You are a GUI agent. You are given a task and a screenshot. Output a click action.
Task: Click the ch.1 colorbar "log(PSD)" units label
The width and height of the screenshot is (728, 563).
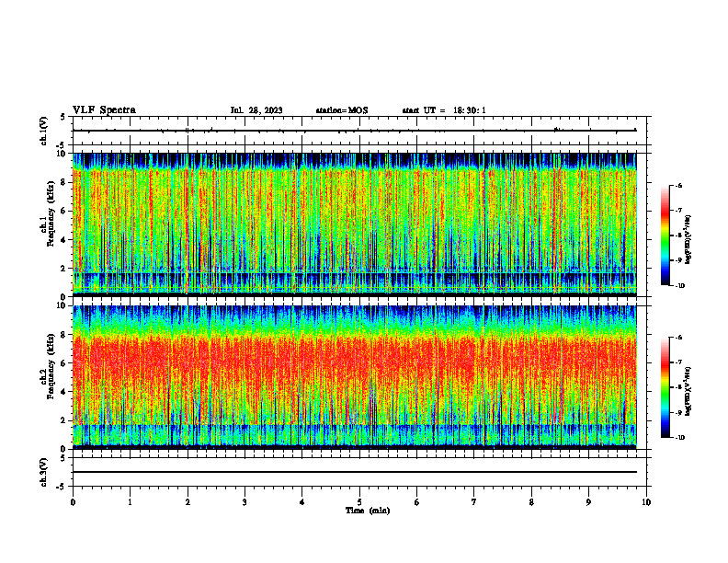pyautogui.click(x=688, y=240)
